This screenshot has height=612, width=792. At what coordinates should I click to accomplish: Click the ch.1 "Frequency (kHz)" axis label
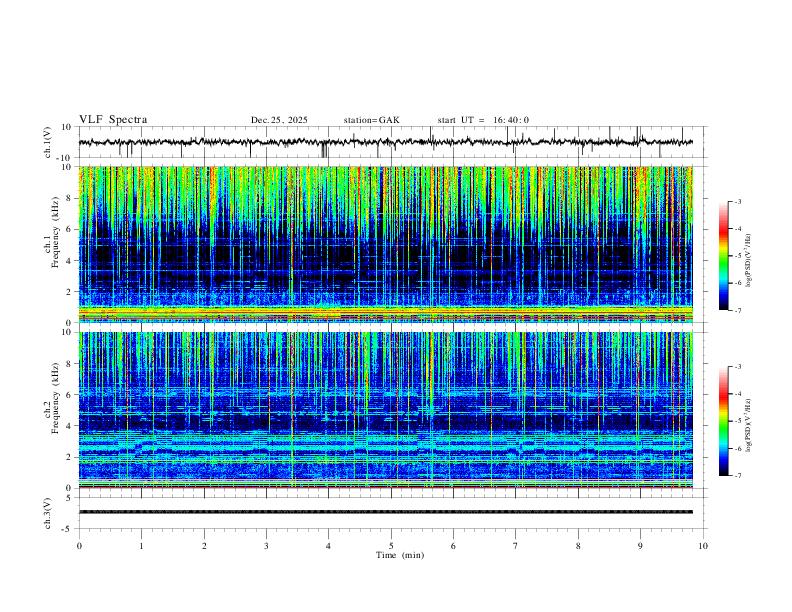pos(56,233)
